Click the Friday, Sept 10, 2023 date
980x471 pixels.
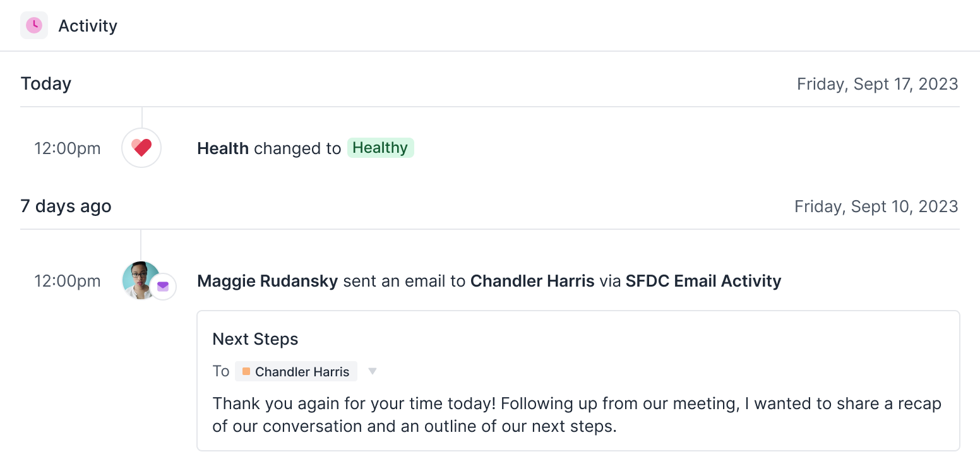click(x=876, y=206)
